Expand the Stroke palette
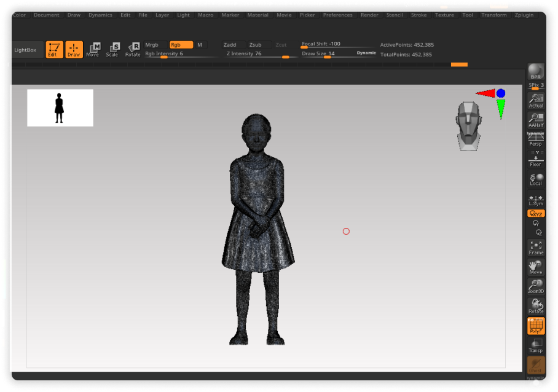Image resolution: width=558 pixels, height=392 pixels. [x=418, y=15]
